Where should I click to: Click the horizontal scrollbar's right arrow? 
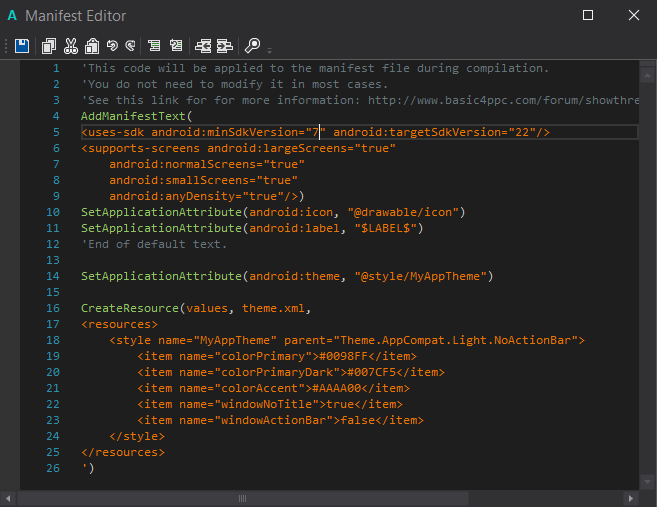[x=632, y=497]
